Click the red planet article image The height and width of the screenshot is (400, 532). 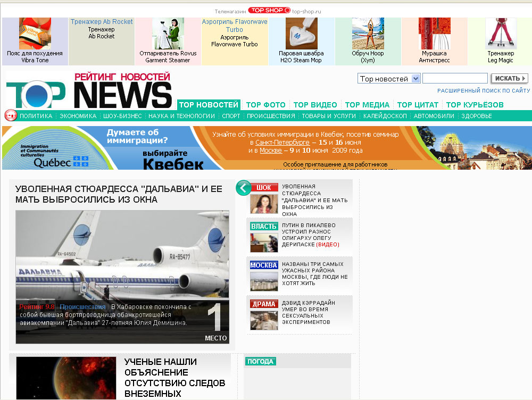tap(66, 378)
